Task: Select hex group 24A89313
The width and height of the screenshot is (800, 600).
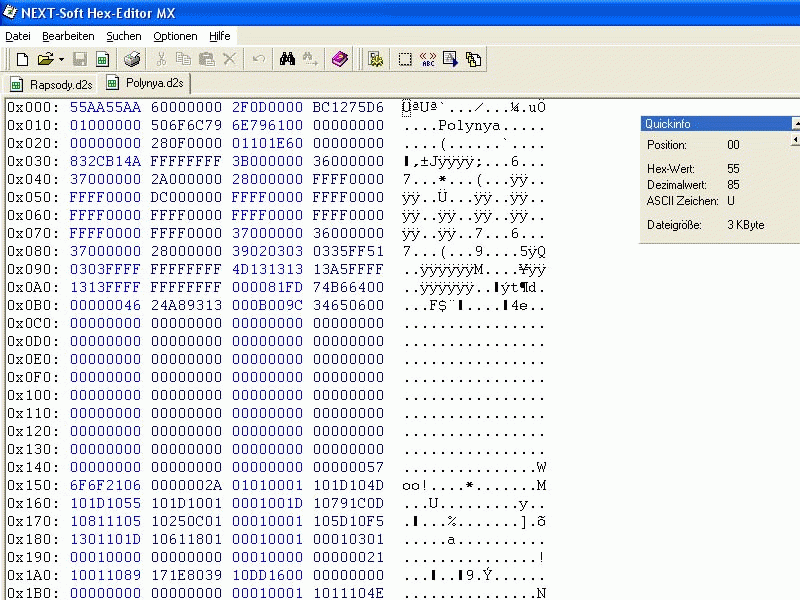Action: [186, 305]
